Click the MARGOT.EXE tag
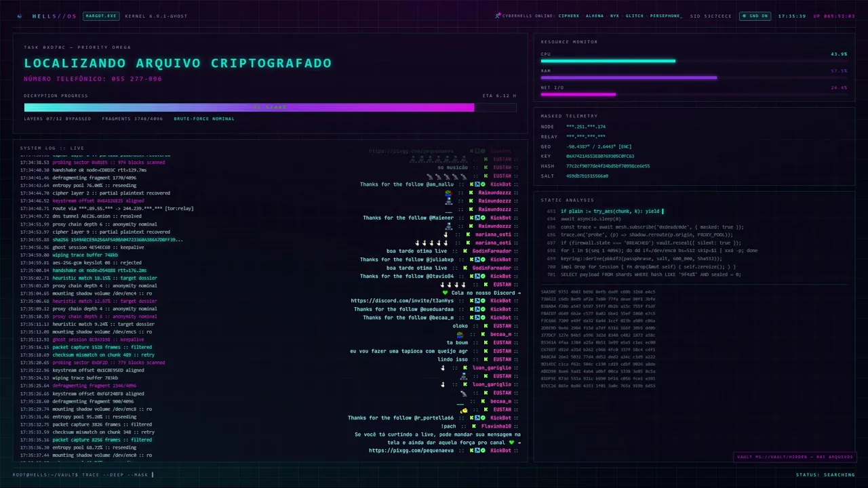The image size is (868, 488). [100, 16]
